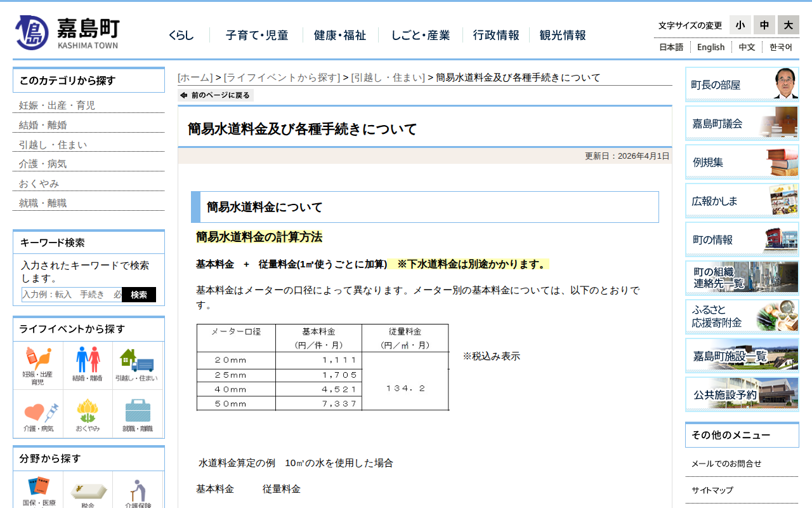Open おくやみ in the category list
Image resolution: width=812 pixels, height=508 pixels.
[x=39, y=184]
